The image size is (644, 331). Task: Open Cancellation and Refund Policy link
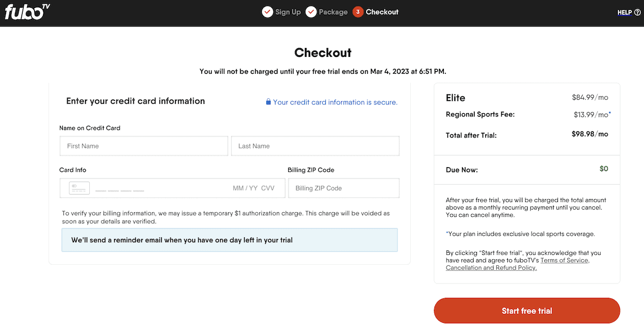pos(491,268)
